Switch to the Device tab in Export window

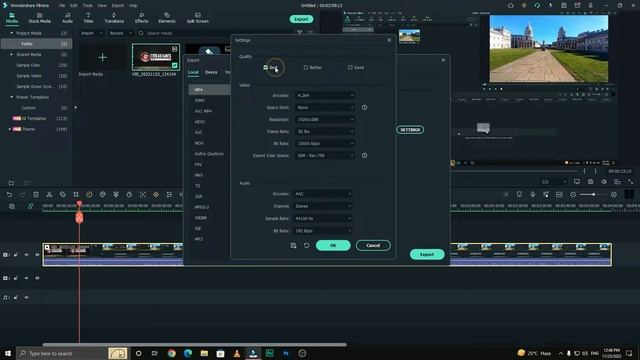211,72
